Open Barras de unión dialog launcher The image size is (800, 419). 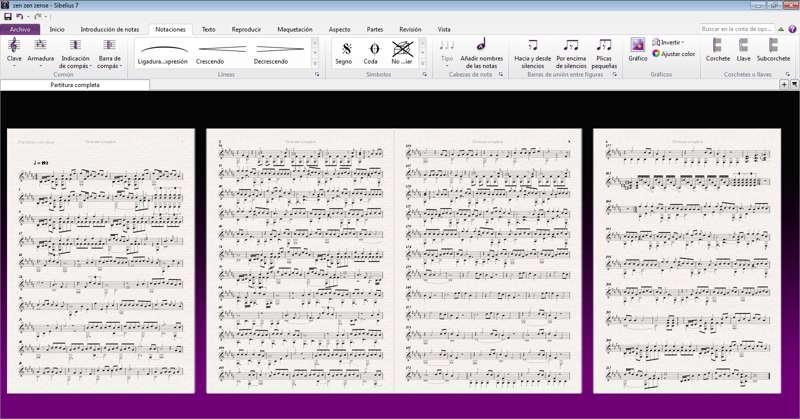coord(615,75)
